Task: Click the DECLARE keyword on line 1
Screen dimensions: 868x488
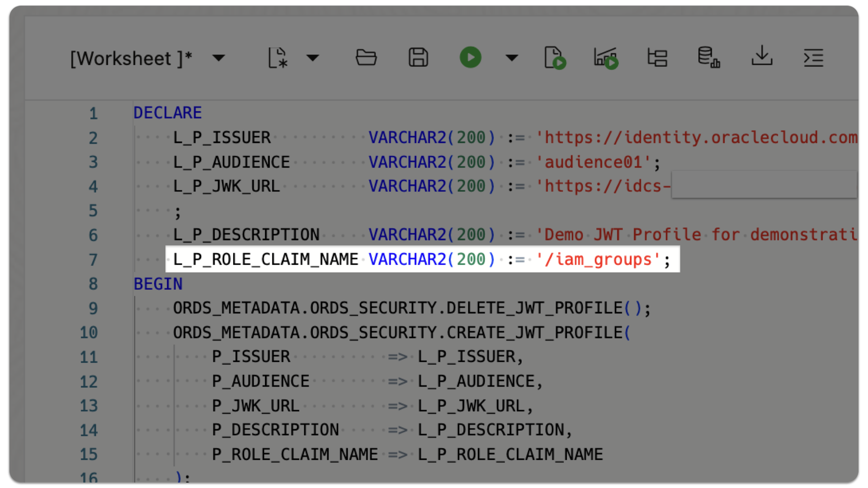Action: point(167,113)
